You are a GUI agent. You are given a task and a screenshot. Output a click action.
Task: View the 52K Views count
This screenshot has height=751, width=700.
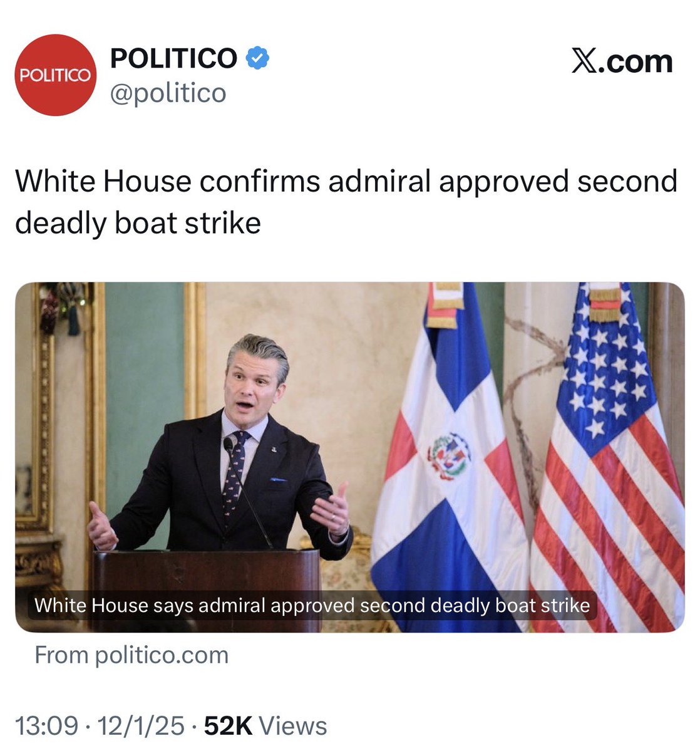click(265, 725)
